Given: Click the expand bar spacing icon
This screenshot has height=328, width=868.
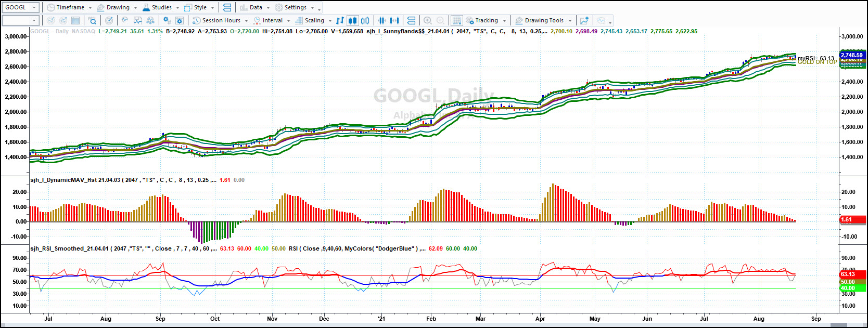Looking at the screenshot, I should 394,20.
